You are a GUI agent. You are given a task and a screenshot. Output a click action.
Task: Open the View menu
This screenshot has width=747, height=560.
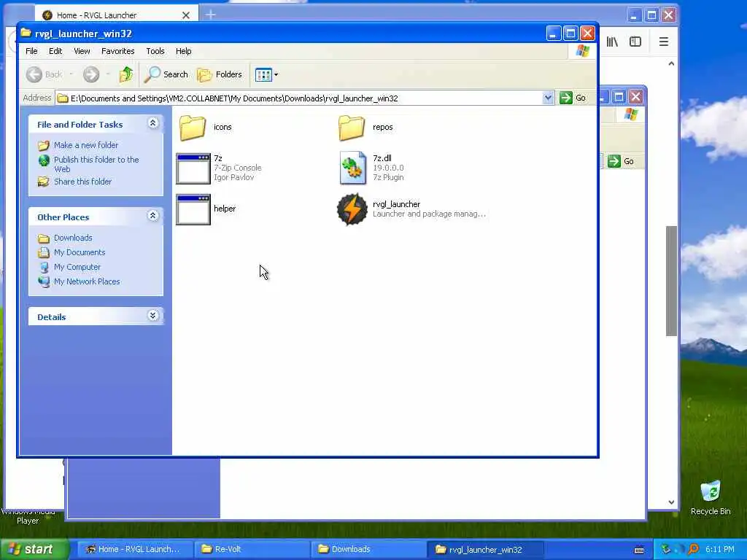coord(82,51)
